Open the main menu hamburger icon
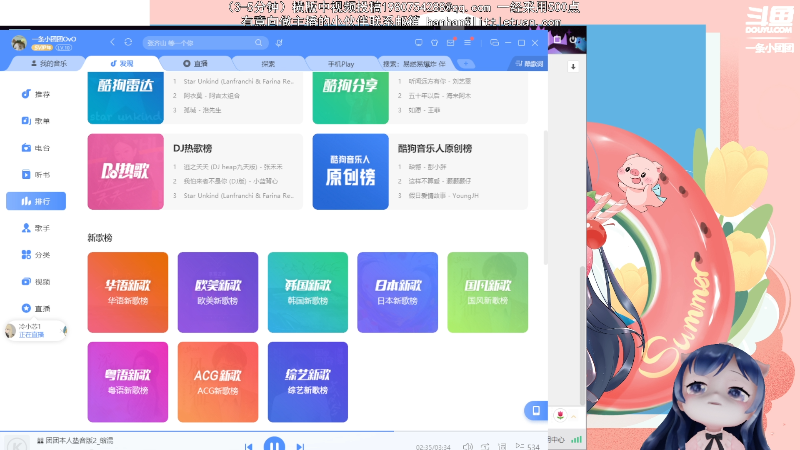The image size is (800, 450). 467,43
